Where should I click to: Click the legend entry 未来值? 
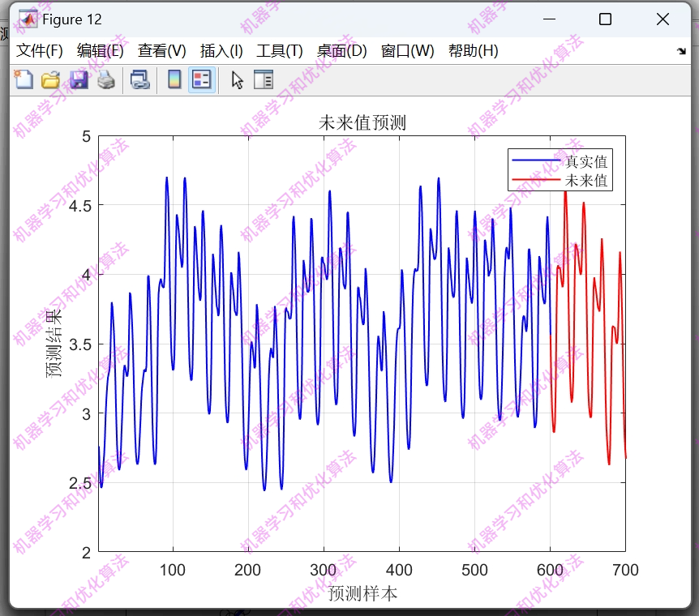click(x=586, y=180)
